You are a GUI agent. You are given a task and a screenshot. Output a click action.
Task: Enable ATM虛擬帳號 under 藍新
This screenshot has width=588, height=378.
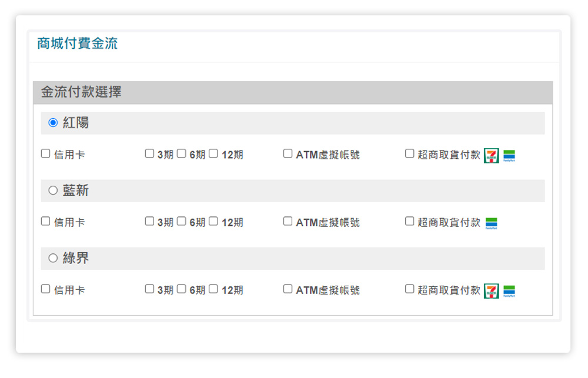click(288, 222)
